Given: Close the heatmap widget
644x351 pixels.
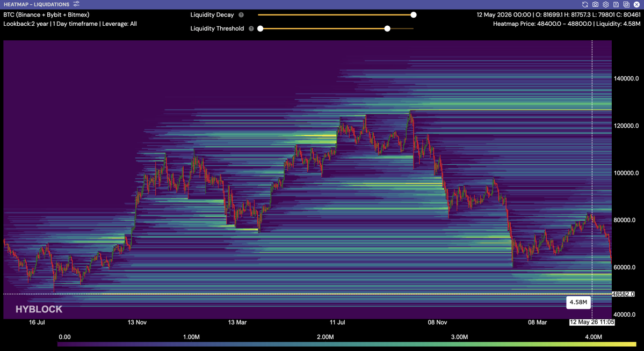Looking at the screenshot, I should pos(636,4).
